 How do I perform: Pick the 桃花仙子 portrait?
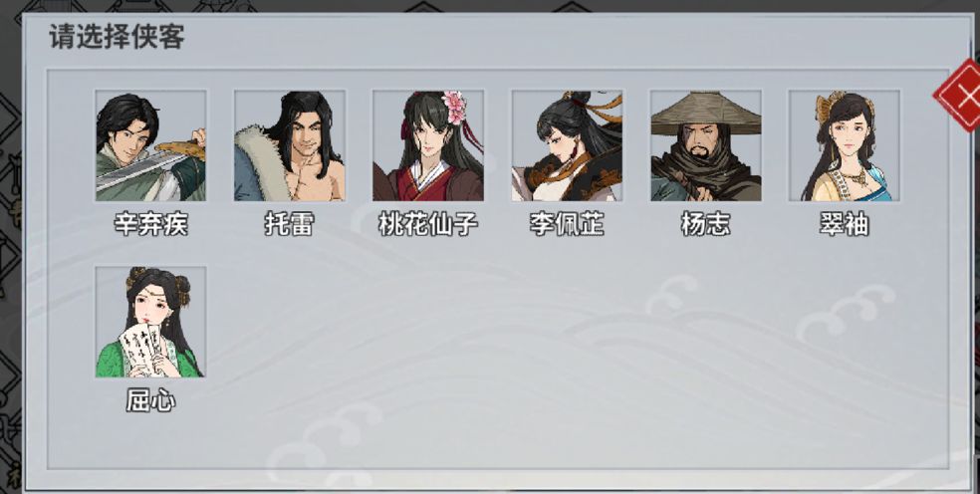(428, 145)
